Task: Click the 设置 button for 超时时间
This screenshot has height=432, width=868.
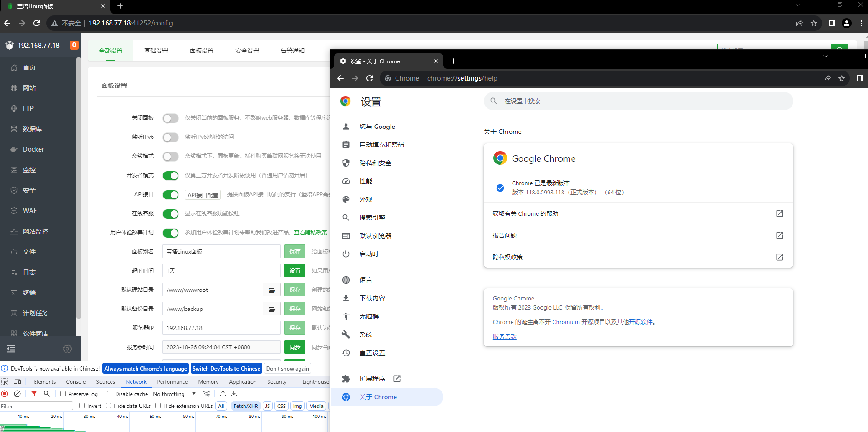Action: pyautogui.click(x=295, y=270)
